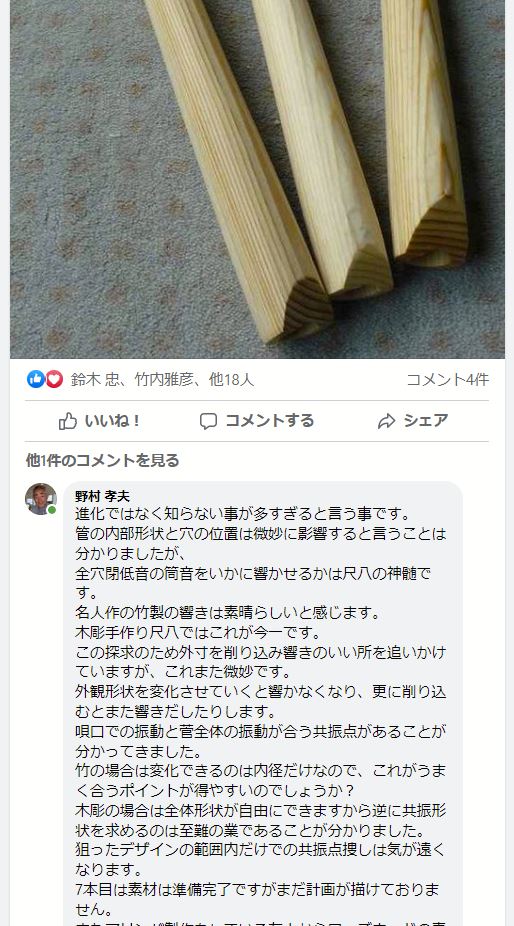Click the green online status dot
The height and width of the screenshot is (926, 514).
click(x=52, y=510)
